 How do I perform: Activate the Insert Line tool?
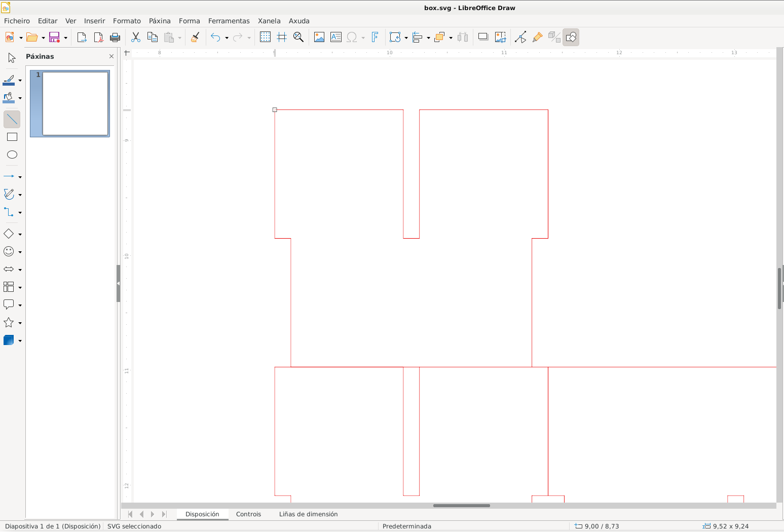click(12, 119)
